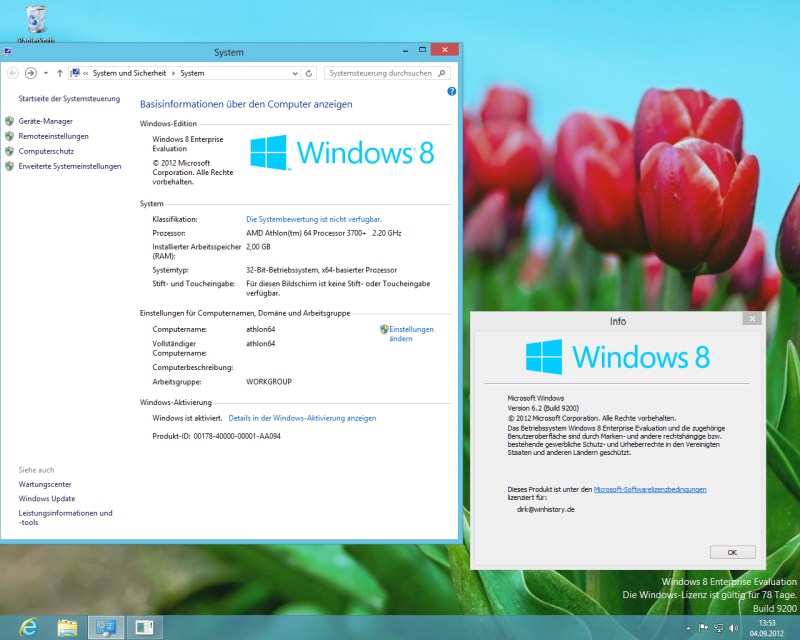Image resolution: width=800 pixels, height=640 pixels.
Task: Select Version 6.2 (Build 9200) in Info dialog
Action: [x=543, y=408]
